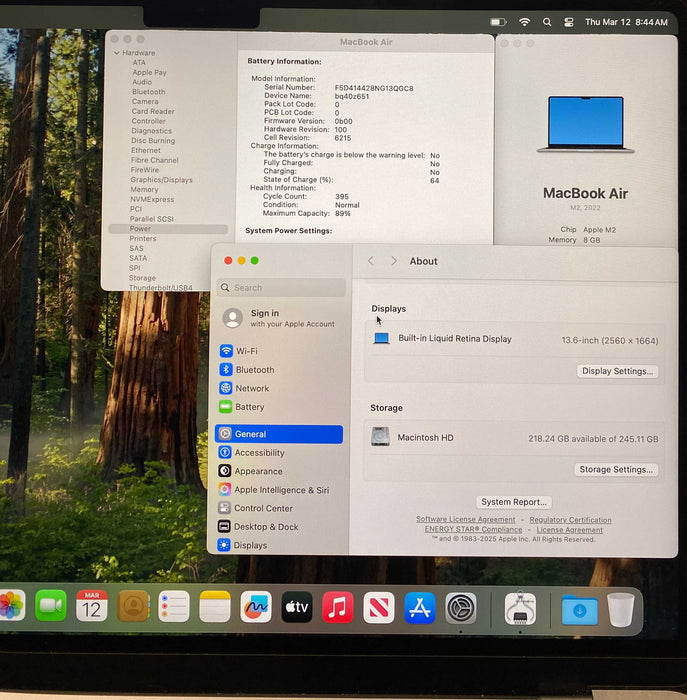This screenshot has height=700, width=687.
Task: Select Camera in System Information sidebar
Action: tap(145, 101)
